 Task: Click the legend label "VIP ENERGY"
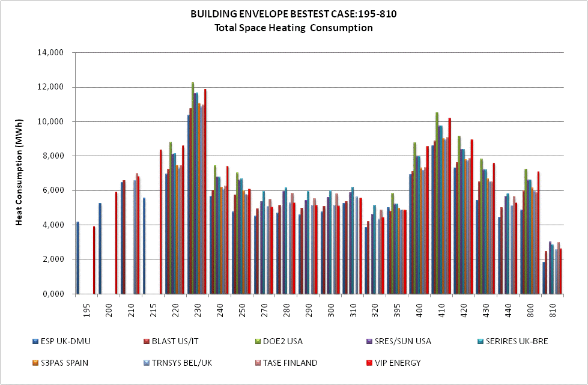click(x=398, y=363)
